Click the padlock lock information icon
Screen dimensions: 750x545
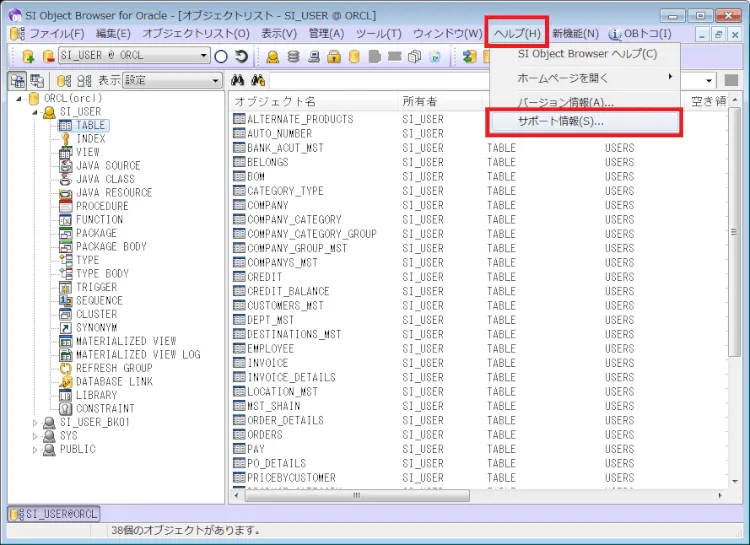point(334,56)
